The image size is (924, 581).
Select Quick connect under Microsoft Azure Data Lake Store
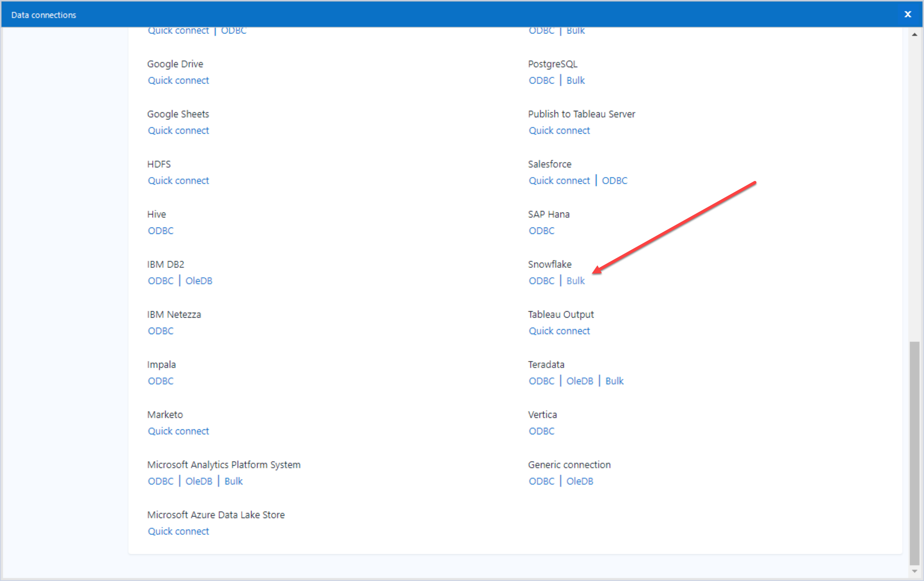pyautogui.click(x=178, y=531)
